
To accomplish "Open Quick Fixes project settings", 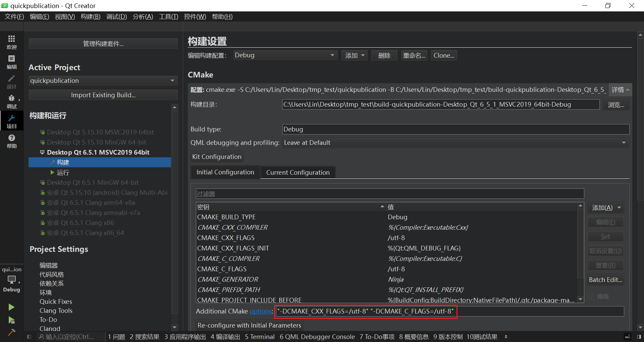I will [56, 301].
